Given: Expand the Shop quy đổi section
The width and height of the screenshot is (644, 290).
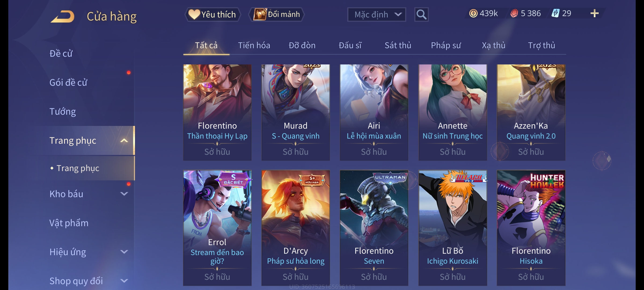Looking at the screenshot, I should pos(124,281).
